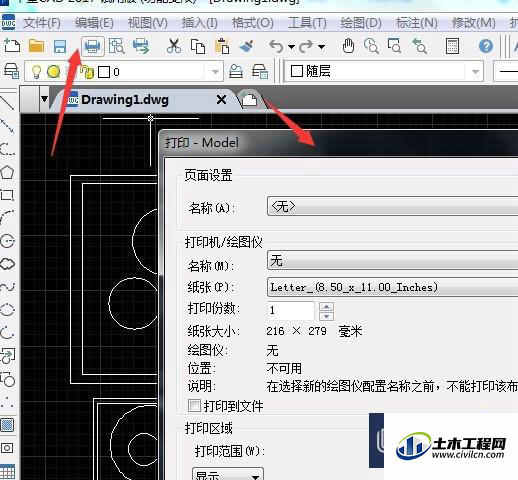Open the printer 名称(M) dropdown

tap(392, 260)
